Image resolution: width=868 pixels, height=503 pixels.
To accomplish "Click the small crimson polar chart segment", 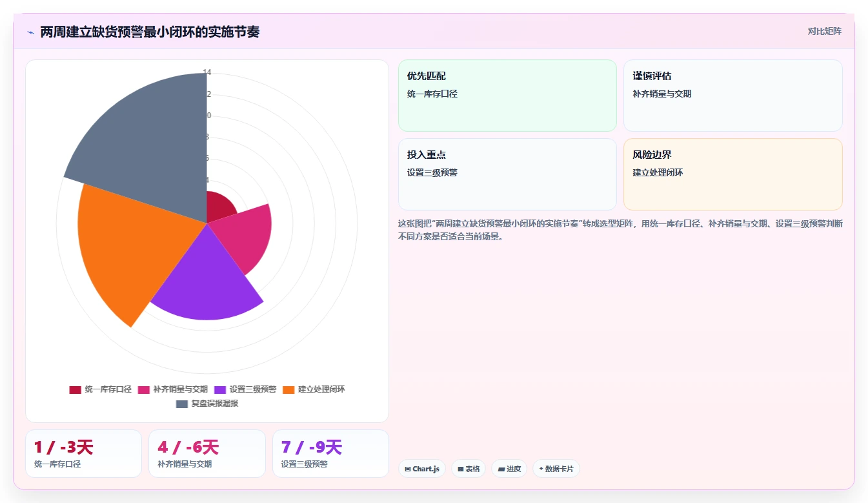I will [x=218, y=205].
